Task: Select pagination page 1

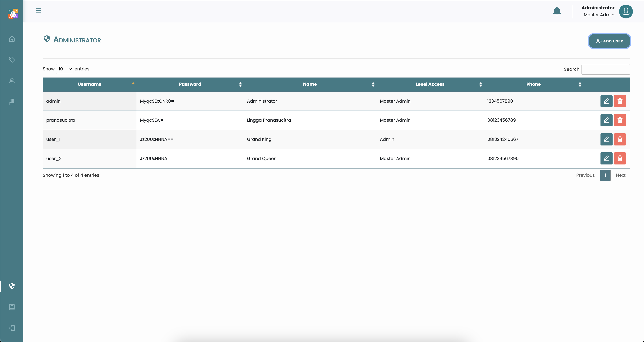Action: (x=605, y=175)
